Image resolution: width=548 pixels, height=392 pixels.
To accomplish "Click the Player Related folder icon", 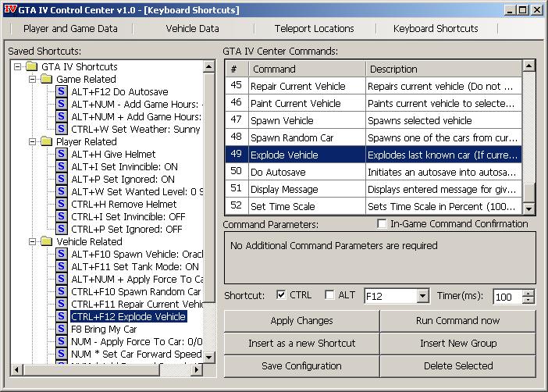I will point(46,142).
